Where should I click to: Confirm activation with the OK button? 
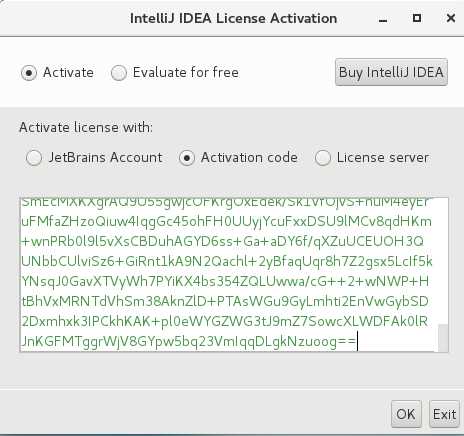coord(406,414)
